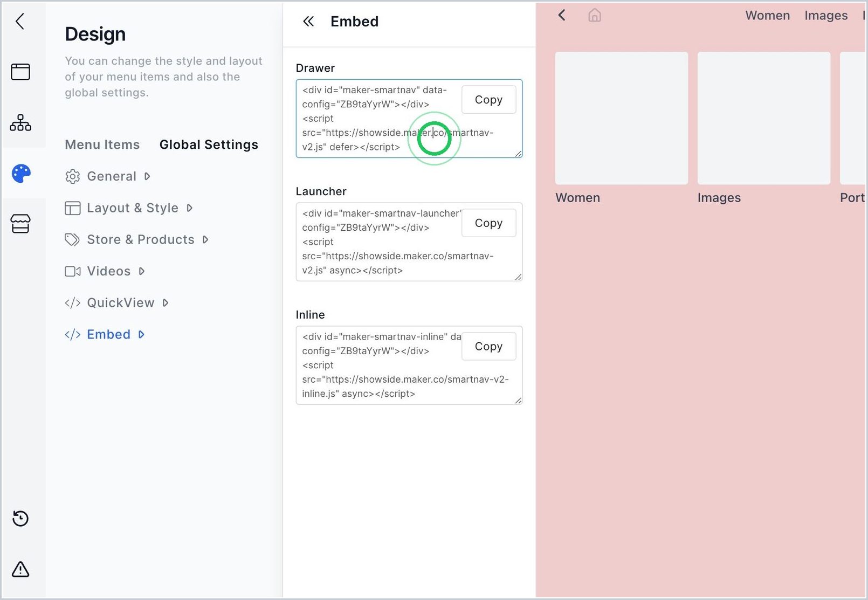Open the Women category thumbnail

click(622, 118)
